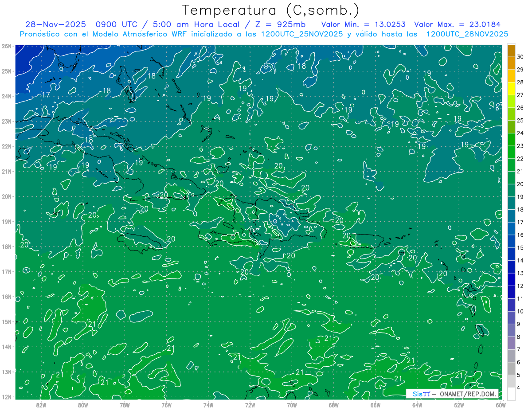The width and height of the screenshot is (532, 411).
Task: Click the 60W longitude axis label
Action: [501, 404]
